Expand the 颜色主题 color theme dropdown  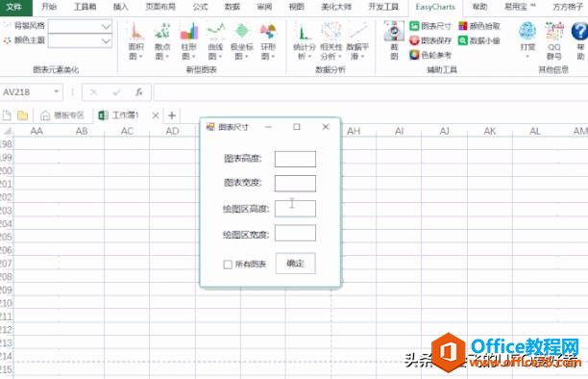point(106,41)
